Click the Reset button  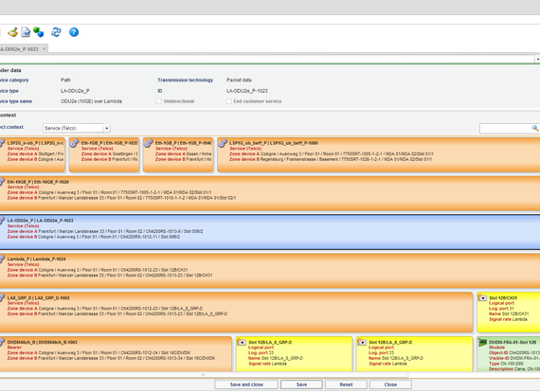[346, 384]
